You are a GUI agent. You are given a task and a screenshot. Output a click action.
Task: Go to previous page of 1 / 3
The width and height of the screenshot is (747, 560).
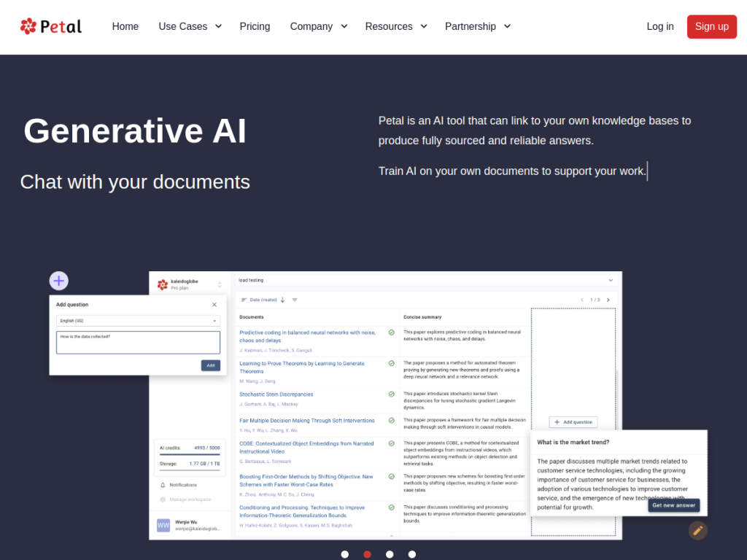(x=582, y=300)
